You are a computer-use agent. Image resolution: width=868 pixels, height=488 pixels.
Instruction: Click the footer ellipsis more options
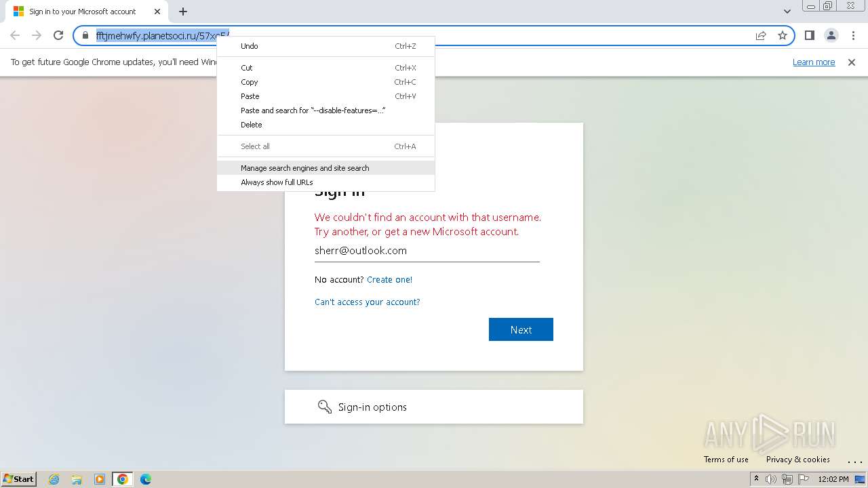click(x=854, y=461)
